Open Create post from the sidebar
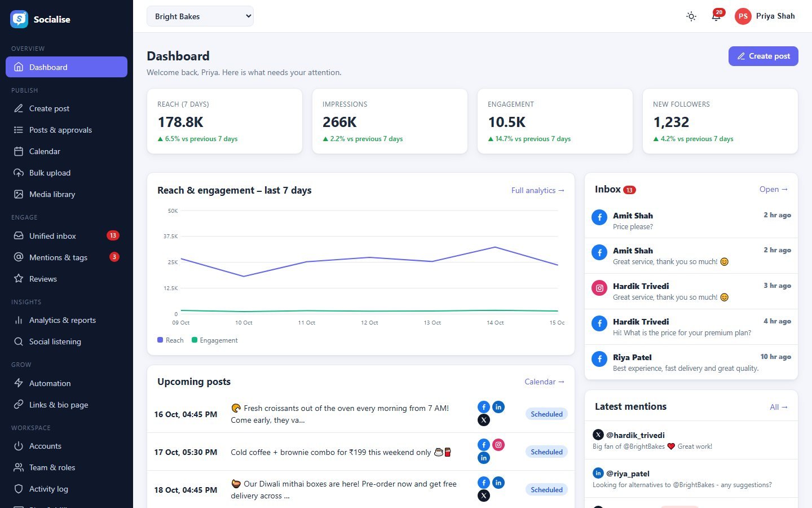812x508 pixels. coord(67,108)
